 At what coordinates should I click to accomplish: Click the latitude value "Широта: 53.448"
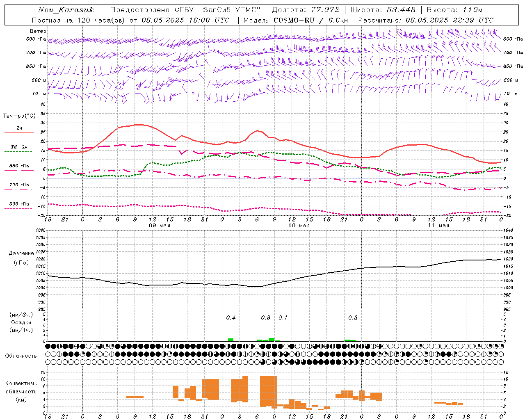click(x=383, y=10)
